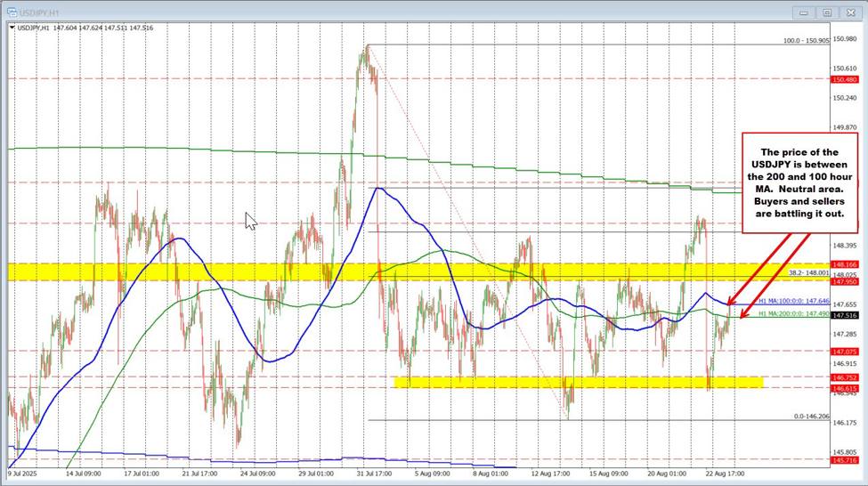The height and width of the screenshot is (486, 868).
Task: Click the 145.805 value on price scale
Action: (x=845, y=452)
